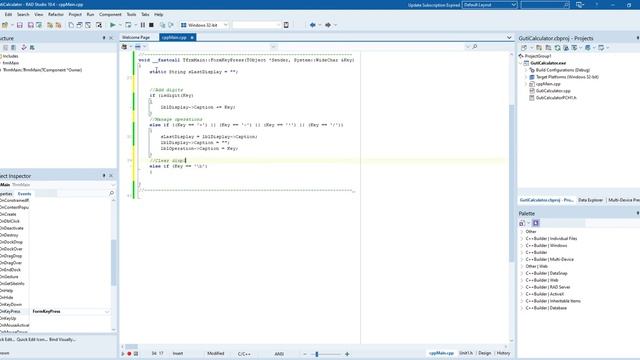
Task: Expand C++Builder | Individual Files palette category
Action: tap(522, 239)
